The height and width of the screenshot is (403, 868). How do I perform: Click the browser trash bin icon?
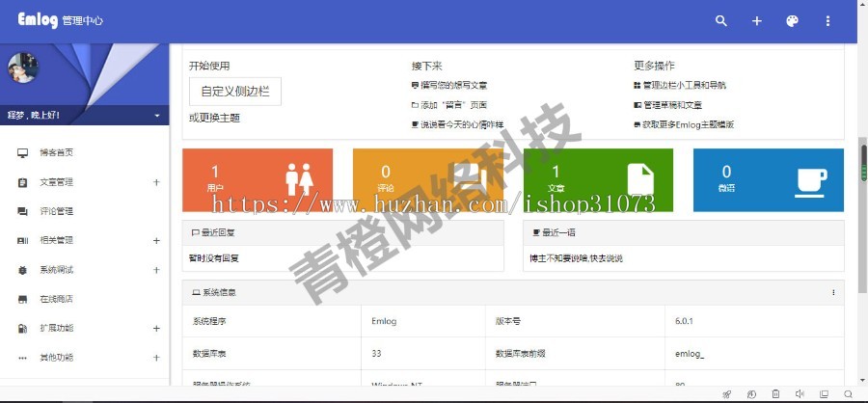775,394
